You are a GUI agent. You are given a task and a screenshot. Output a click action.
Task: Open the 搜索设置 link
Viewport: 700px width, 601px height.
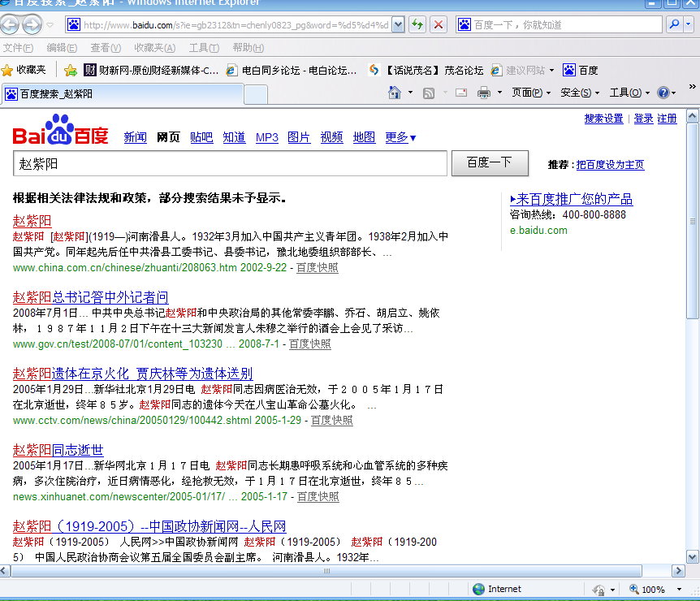[603, 119]
